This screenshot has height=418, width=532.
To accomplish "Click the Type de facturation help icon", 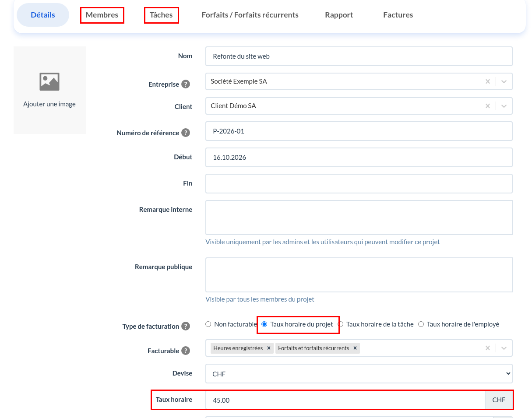I will point(186,326).
